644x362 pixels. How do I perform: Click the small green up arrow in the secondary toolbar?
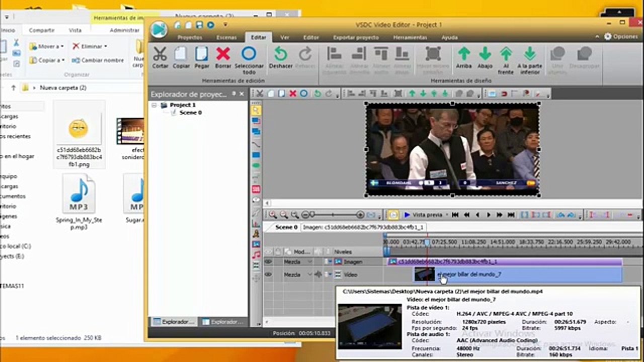[412, 94]
